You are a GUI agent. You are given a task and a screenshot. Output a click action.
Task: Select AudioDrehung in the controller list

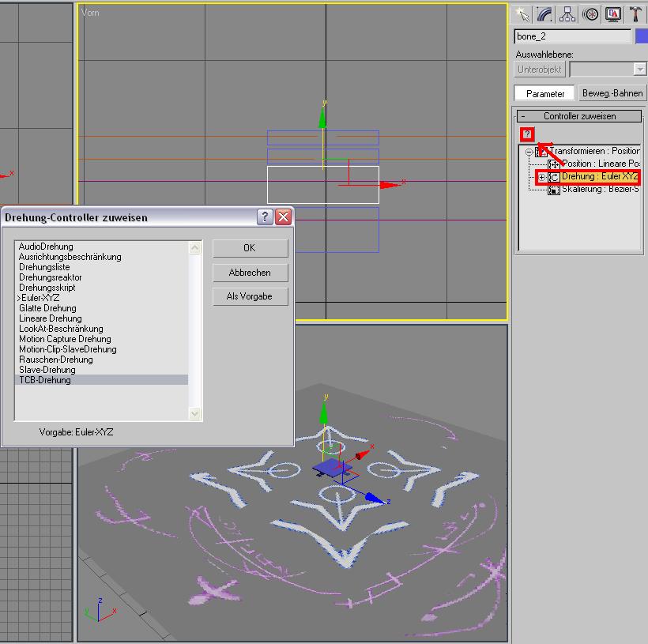click(x=47, y=247)
